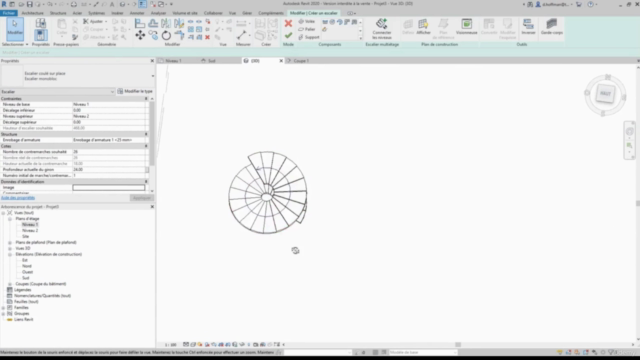Click the Appliquer button
The width and height of the screenshot is (640, 360).
pos(142,198)
